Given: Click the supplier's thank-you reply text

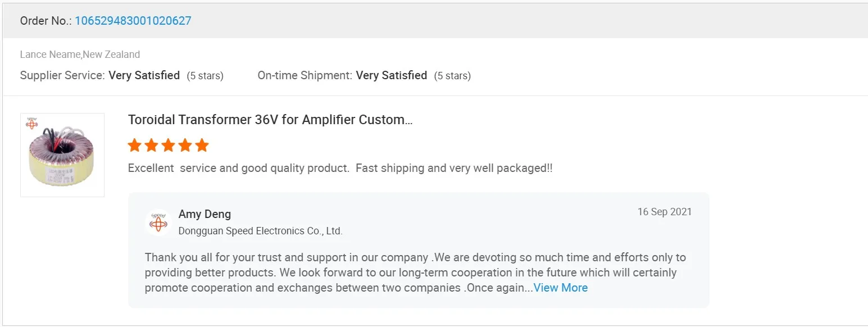Looking at the screenshot, I should 415,272.
